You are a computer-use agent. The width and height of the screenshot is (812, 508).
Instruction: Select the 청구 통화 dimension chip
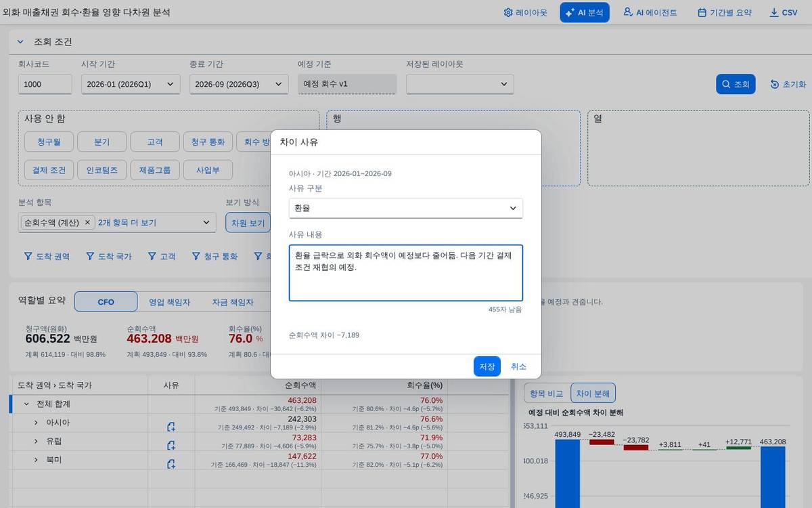click(208, 142)
